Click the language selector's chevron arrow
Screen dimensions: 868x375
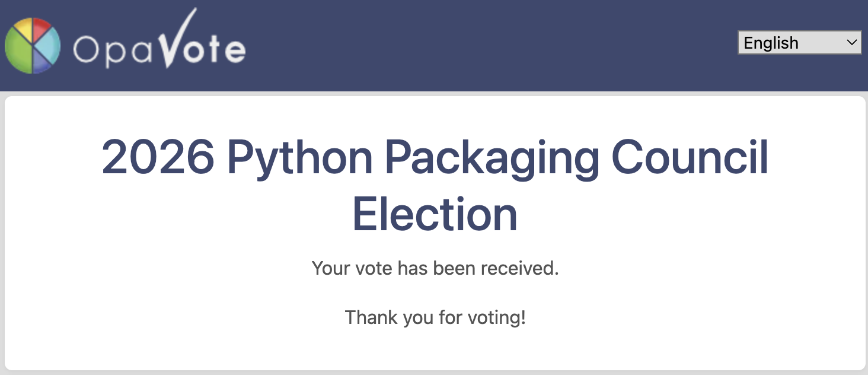851,43
